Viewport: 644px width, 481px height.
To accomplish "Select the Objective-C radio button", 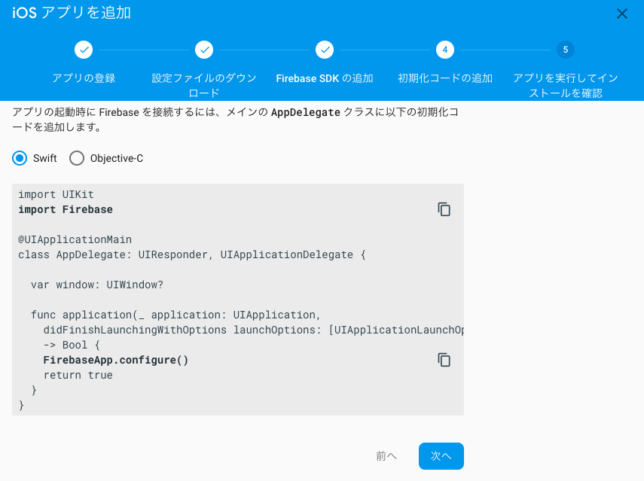I will pyautogui.click(x=77, y=158).
